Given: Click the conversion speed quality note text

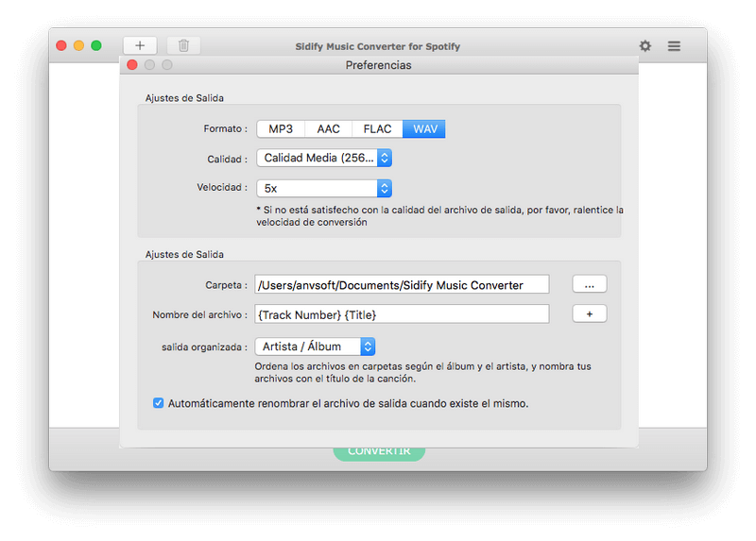Looking at the screenshot, I should pyautogui.click(x=439, y=216).
